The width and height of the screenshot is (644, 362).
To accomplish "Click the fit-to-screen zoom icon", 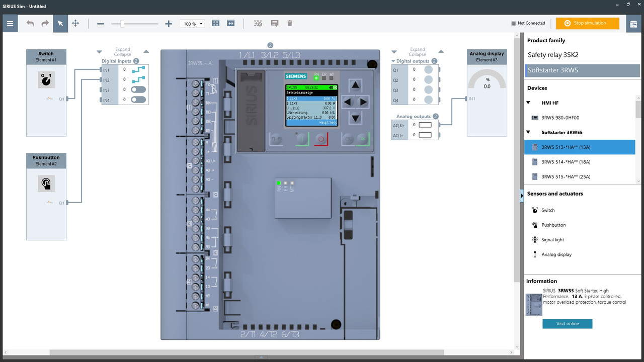I will click(x=216, y=23).
